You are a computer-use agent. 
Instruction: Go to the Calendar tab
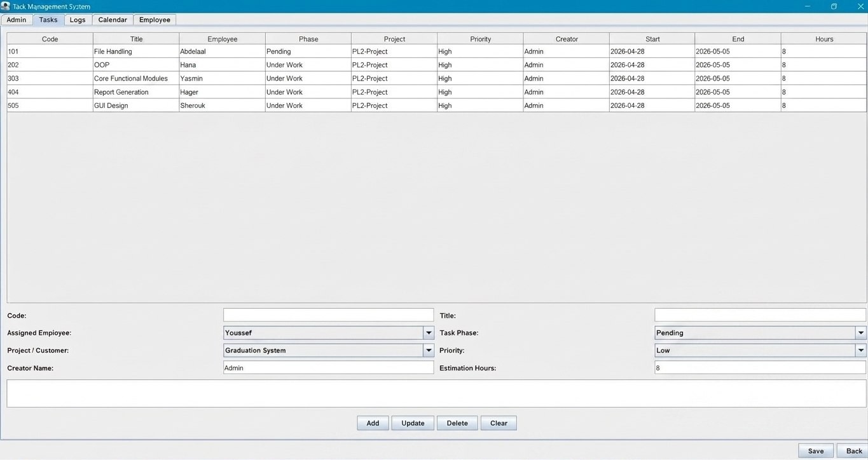coord(113,20)
